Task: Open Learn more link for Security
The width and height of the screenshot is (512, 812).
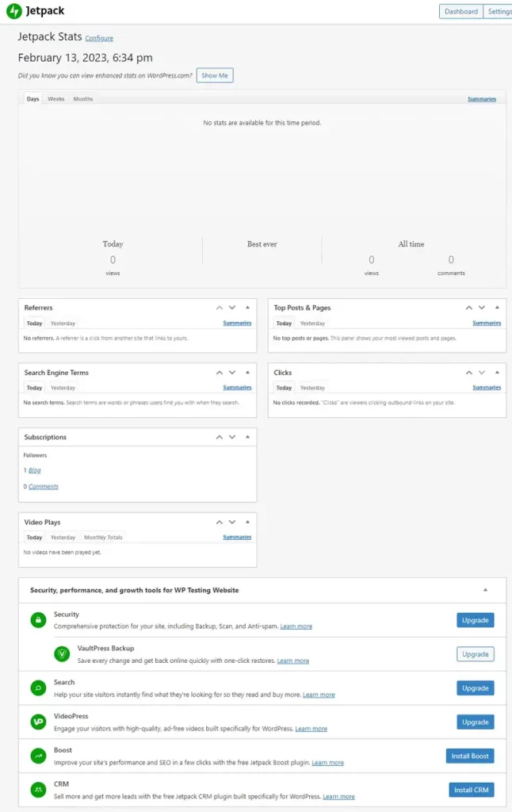Action: coord(296,626)
